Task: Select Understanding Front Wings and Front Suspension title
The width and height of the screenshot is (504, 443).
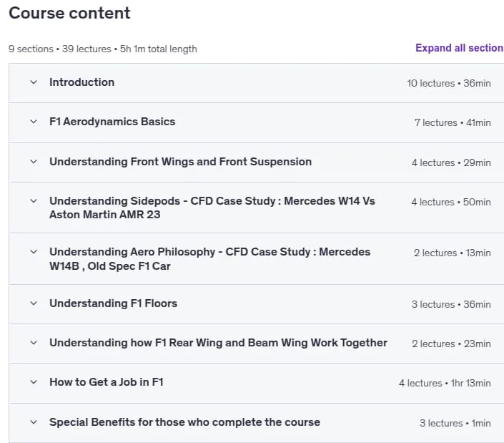Action: 180,162
